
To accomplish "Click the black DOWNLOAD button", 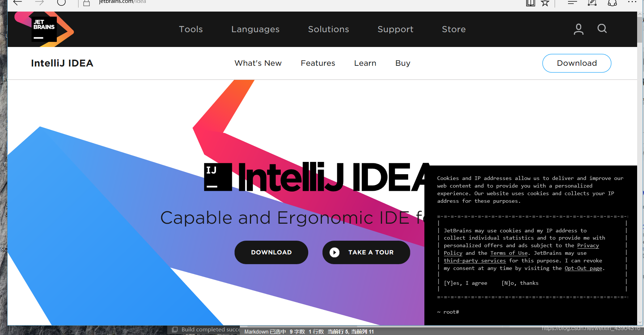I will [271, 252].
